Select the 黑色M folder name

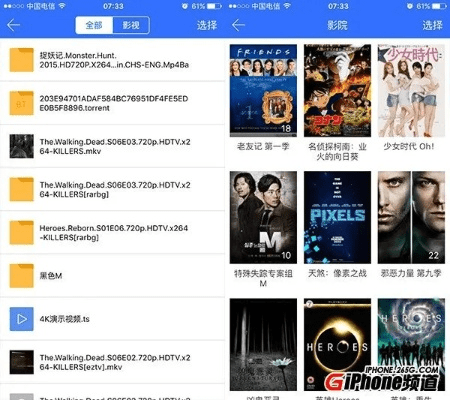[x=51, y=276]
